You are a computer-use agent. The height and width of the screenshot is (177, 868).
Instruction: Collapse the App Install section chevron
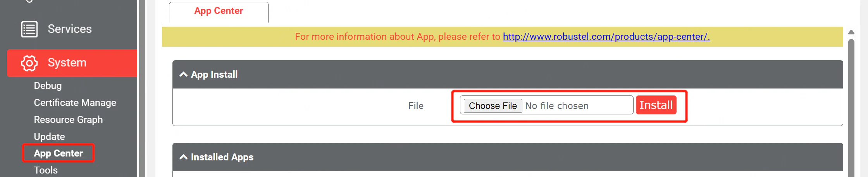point(184,75)
